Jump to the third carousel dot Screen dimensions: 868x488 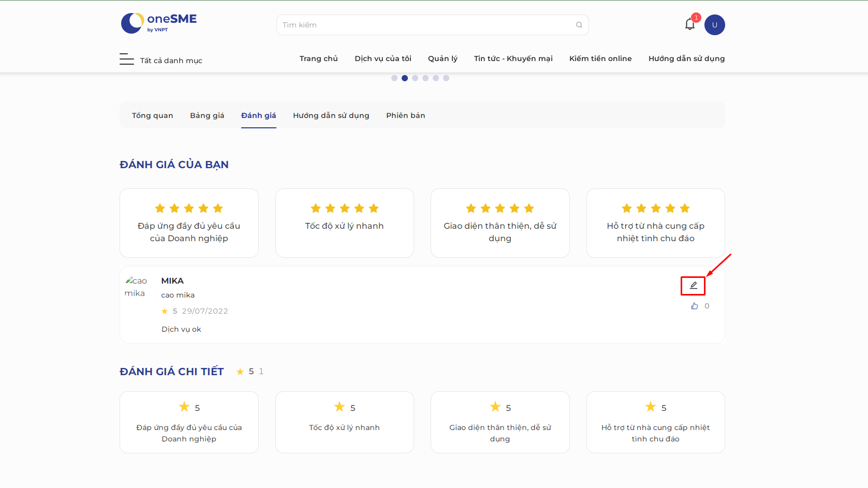click(415, 78)
